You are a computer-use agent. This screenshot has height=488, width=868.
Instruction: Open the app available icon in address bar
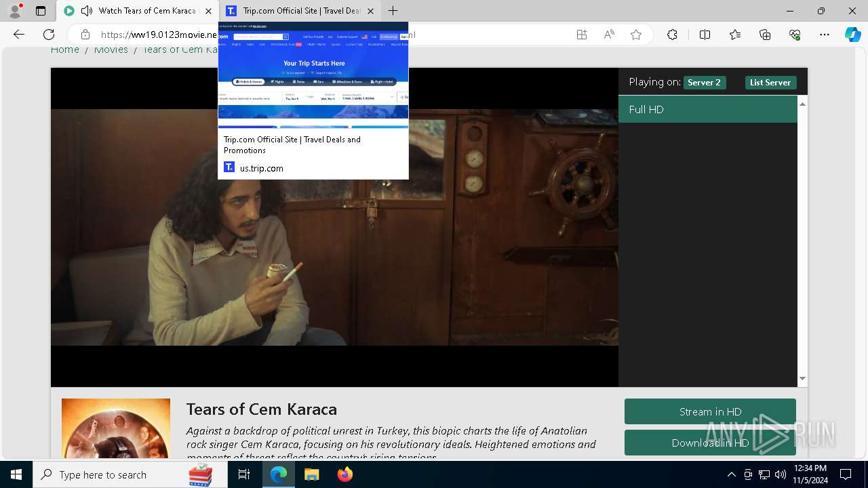point(582,35)
